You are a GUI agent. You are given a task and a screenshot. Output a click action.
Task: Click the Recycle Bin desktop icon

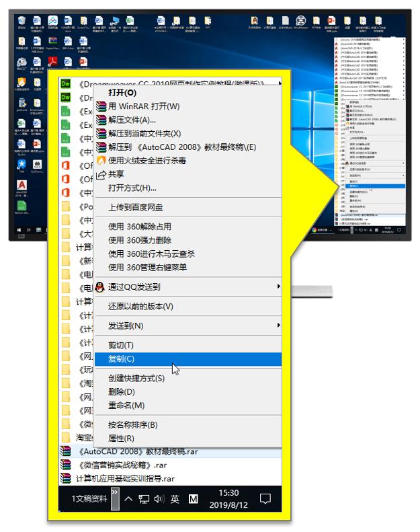[22, 21]
